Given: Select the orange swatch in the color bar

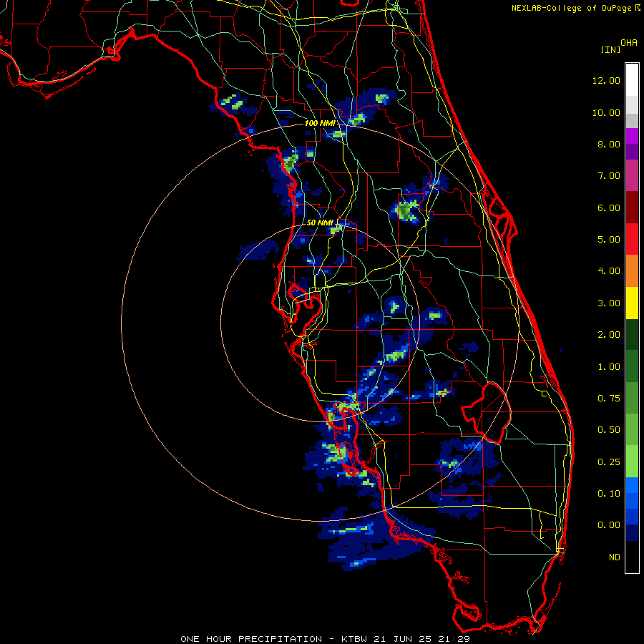Looking at the screenshot, I should 632,271.
